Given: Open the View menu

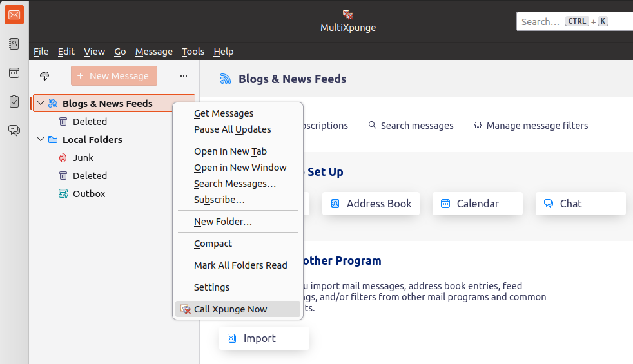Looking at the screenshot, I should 95,52.
